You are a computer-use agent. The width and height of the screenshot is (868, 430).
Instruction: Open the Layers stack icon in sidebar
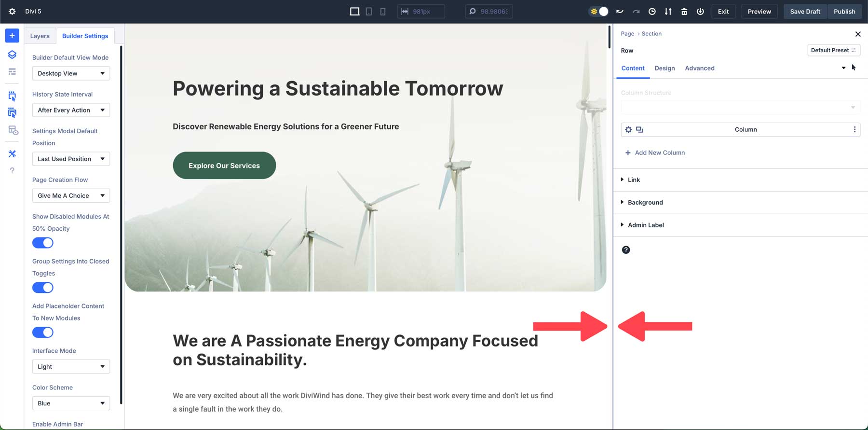point(12,55)
